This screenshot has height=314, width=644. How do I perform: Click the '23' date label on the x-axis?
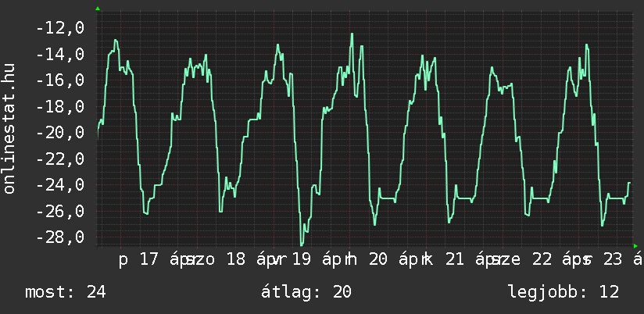coord(613,260)
